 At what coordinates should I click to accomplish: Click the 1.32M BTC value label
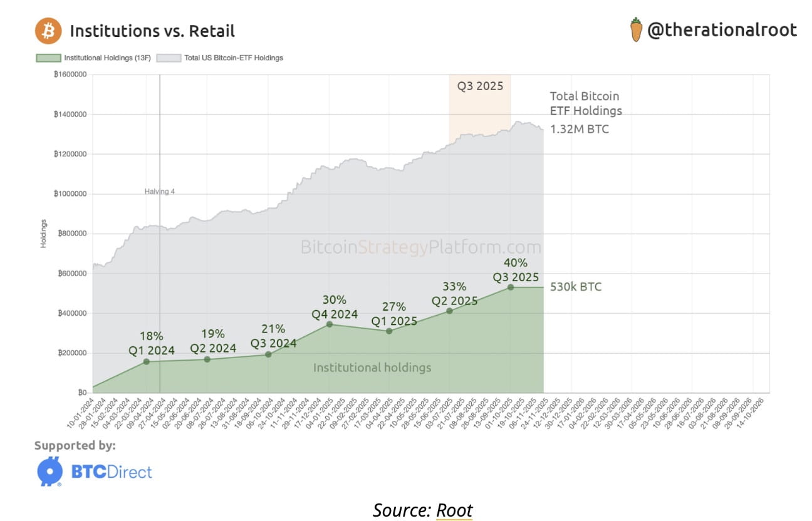coord(580,130)
